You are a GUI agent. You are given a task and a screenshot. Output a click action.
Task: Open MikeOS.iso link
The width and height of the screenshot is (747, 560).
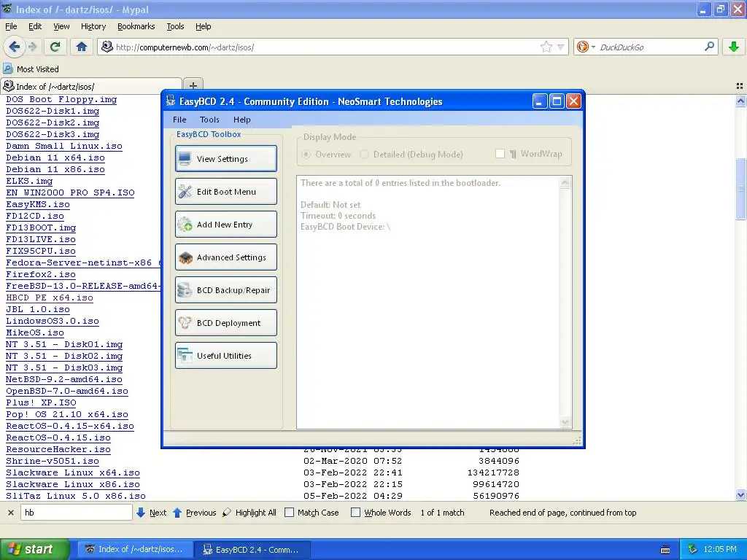click(35, 332)
